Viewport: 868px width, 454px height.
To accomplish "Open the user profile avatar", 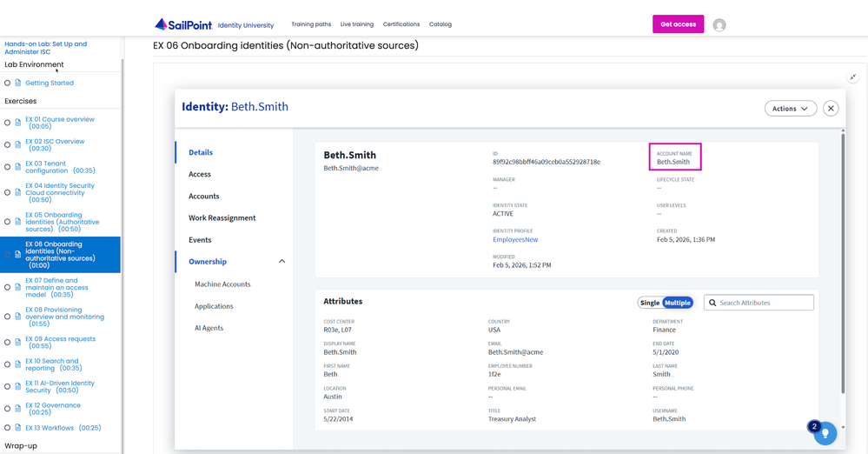I will [719, 25].
